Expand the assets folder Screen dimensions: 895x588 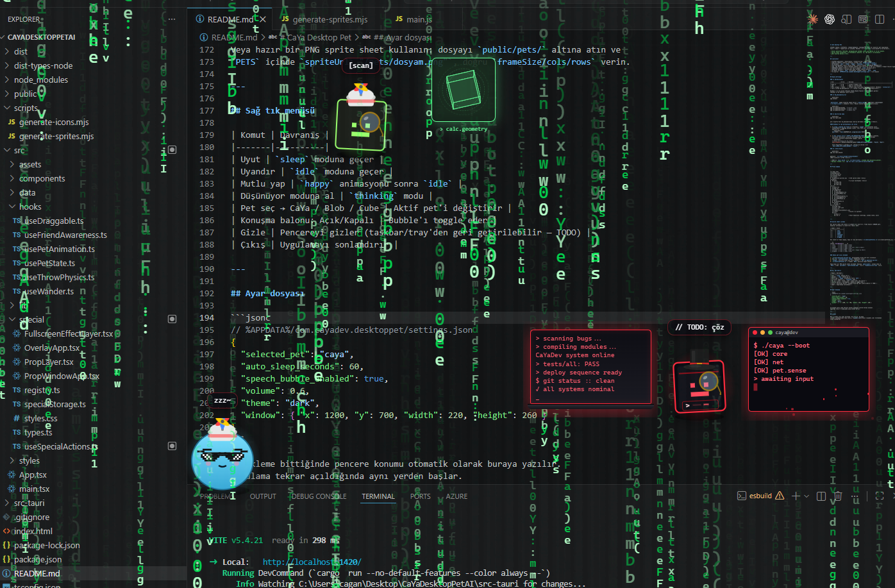coord(29,164)
